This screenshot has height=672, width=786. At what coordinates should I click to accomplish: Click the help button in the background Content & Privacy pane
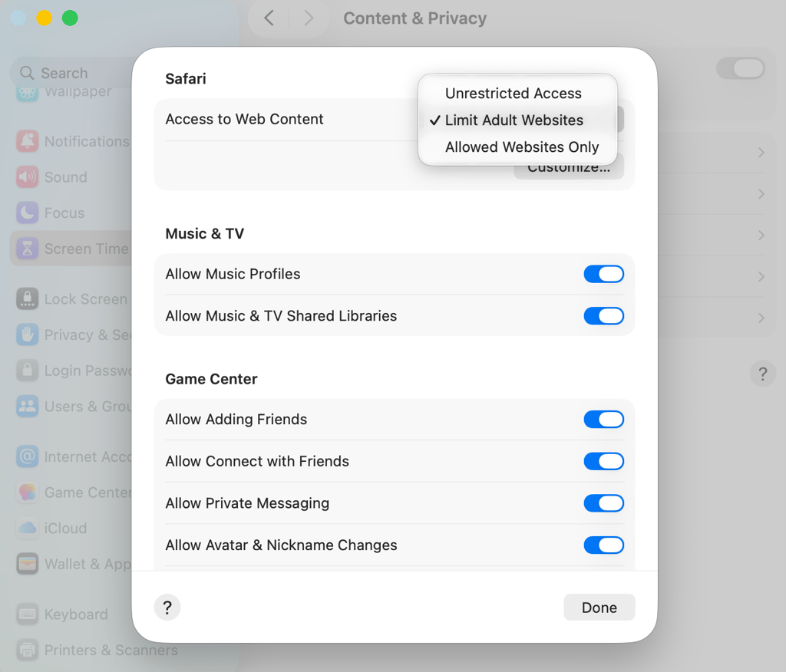[762, 374]
